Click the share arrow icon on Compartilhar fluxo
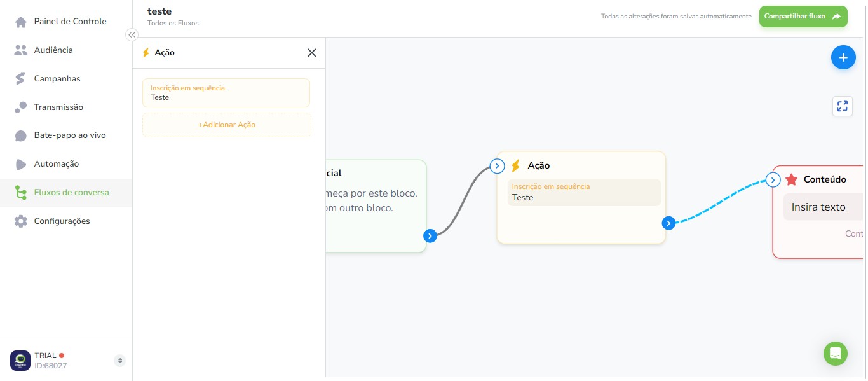 [837, 17]
